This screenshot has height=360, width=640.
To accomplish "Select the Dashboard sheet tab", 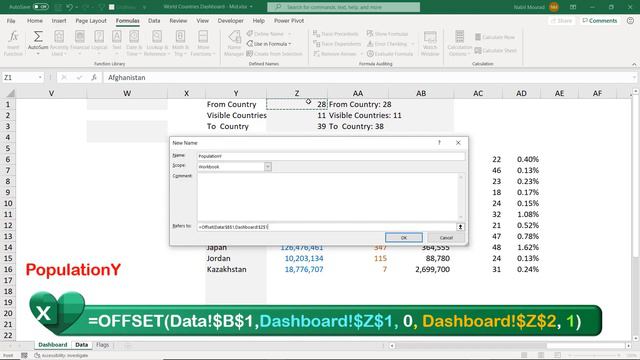I will [53, 345].
